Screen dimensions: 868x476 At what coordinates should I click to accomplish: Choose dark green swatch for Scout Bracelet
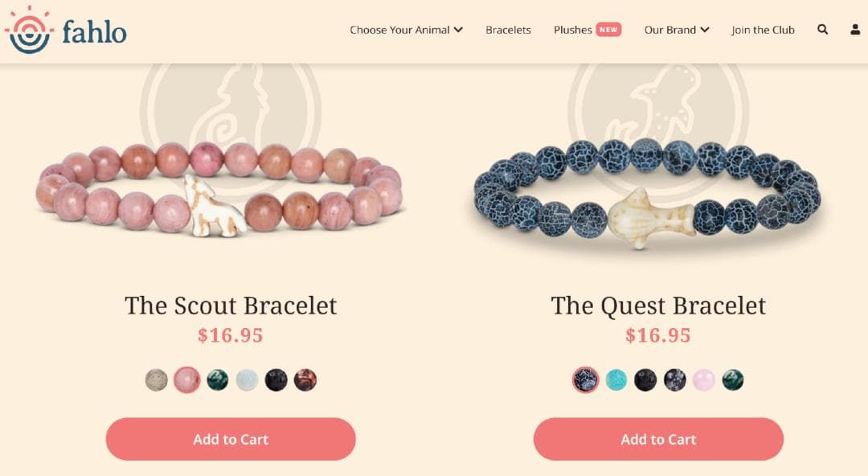pos(218,380)
